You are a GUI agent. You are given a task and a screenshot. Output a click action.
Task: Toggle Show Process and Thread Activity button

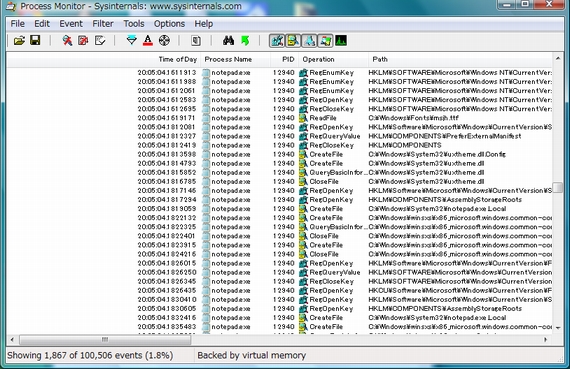(x=325, y=41)
